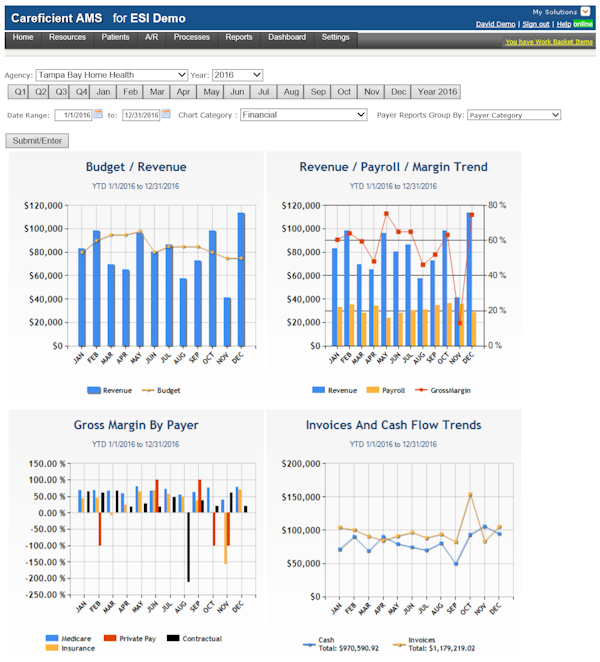
Task: Expand the Payer Reports Group By dropdown
Action: [x=514, y=115]
